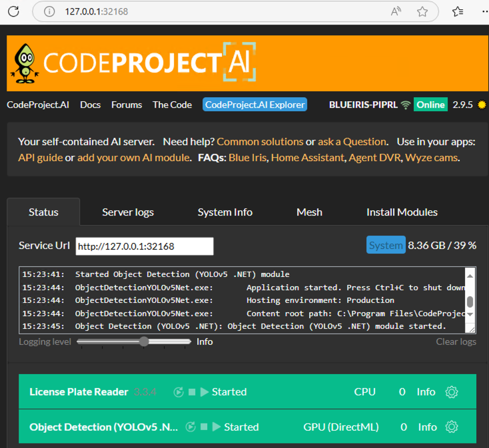Screen dimensions: 489x448
Task: Click the GPU (DirectML) label
Action: point(341,427)
